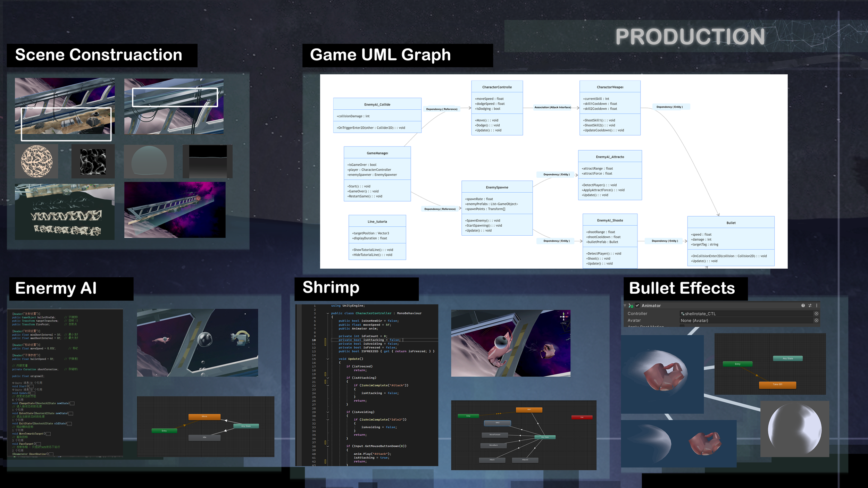Click the Animator component icon

(631, 306)
